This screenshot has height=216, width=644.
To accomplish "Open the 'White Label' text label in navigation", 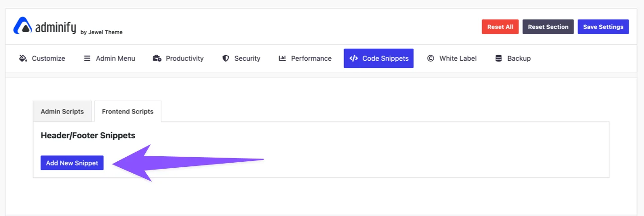I will click(458, 58).
